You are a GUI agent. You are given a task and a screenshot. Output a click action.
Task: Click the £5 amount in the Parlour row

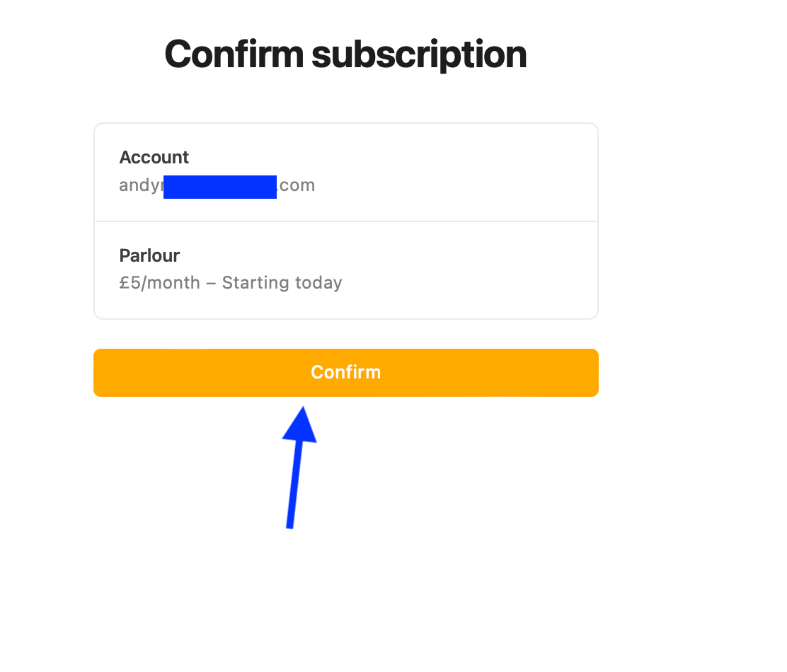point(130,283)
